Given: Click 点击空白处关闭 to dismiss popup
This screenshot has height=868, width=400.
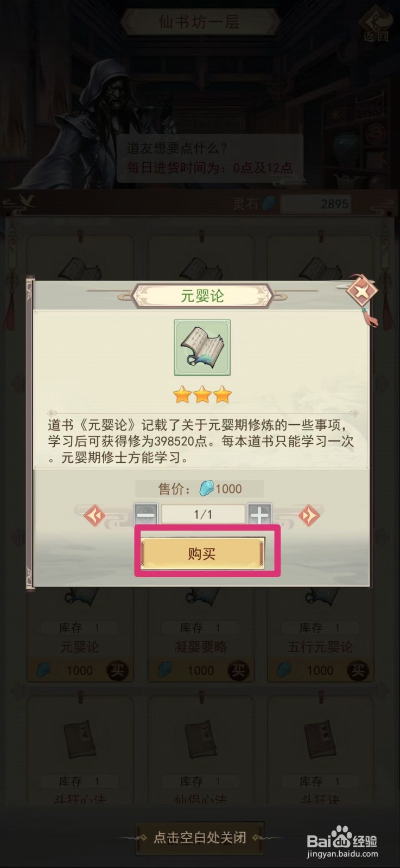Looking at the screenshot, I should click(200, 838).
